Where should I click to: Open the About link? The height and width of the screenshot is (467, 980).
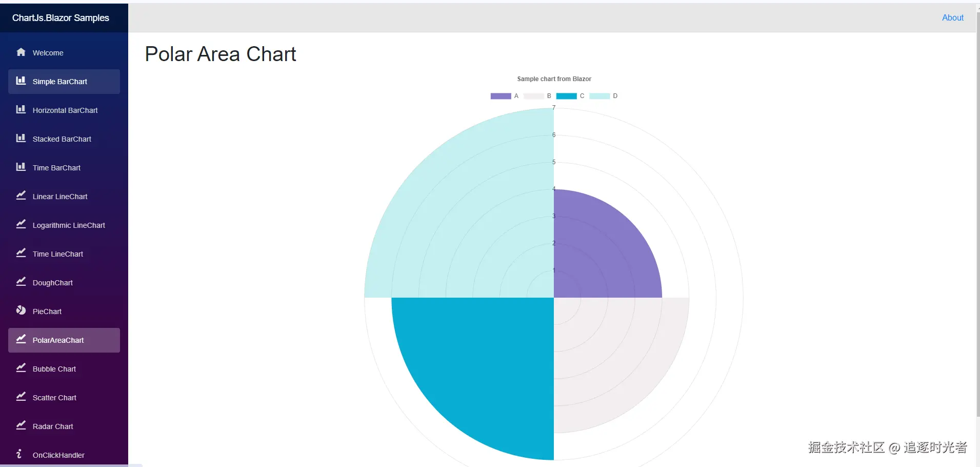click(x=952, y=17)
